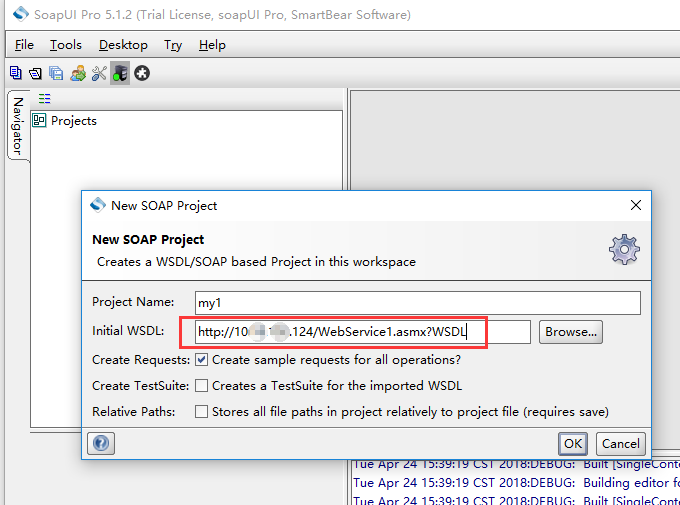
Task: Click the Cancel button
Action: (621, 443)
